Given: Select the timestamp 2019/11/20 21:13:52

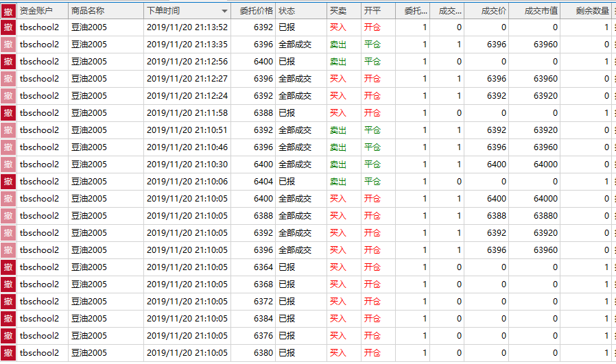Looking at the screenshot, I should tap(187, 27).
